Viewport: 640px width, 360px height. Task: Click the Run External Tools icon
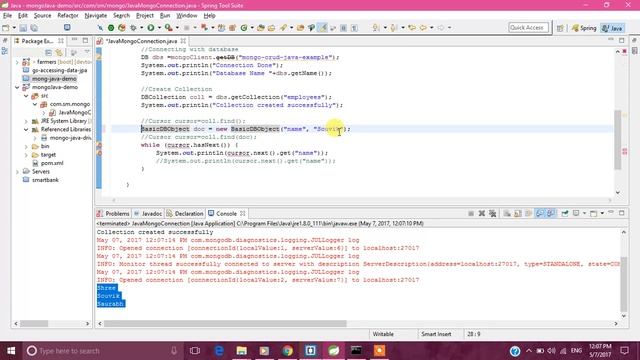point(168,28)
